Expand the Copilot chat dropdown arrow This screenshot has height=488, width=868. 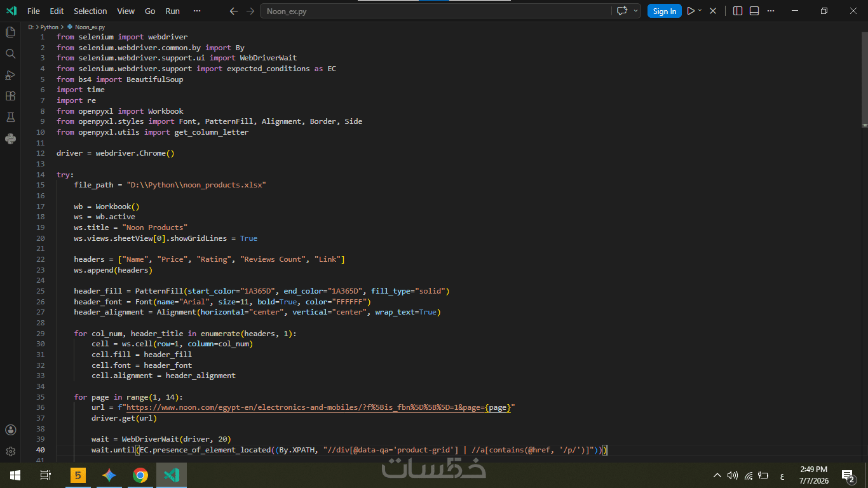635,11
